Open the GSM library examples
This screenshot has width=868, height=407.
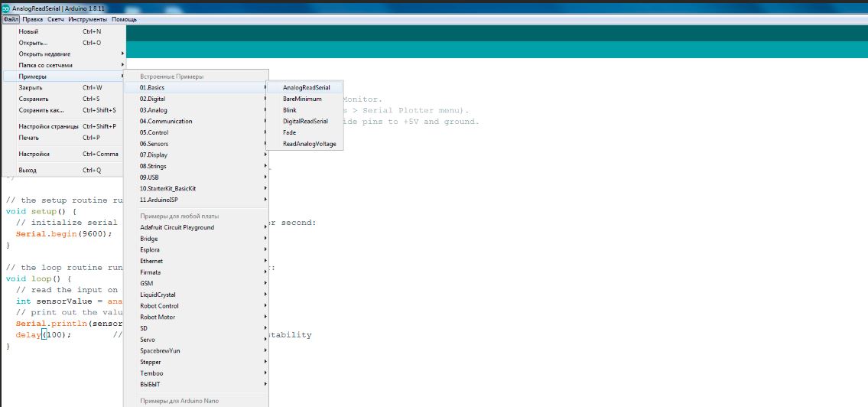pyautogui.click(x=196, y=284)
